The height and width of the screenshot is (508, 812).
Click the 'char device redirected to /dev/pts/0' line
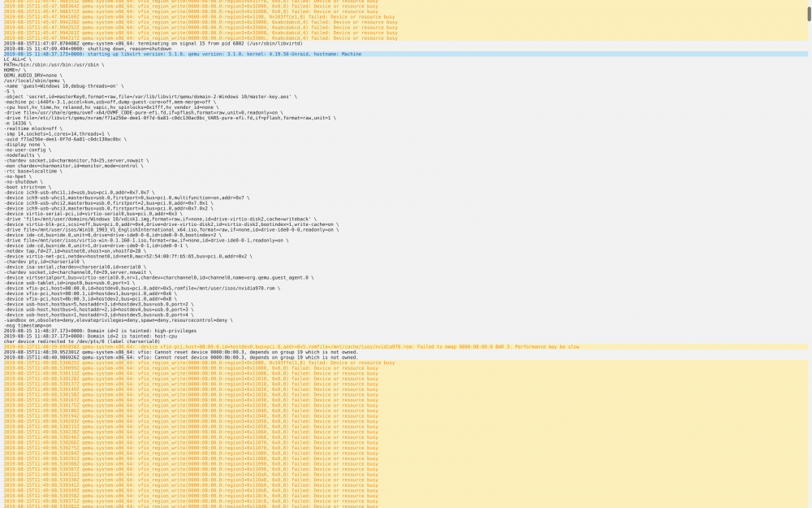coord(82,341)
